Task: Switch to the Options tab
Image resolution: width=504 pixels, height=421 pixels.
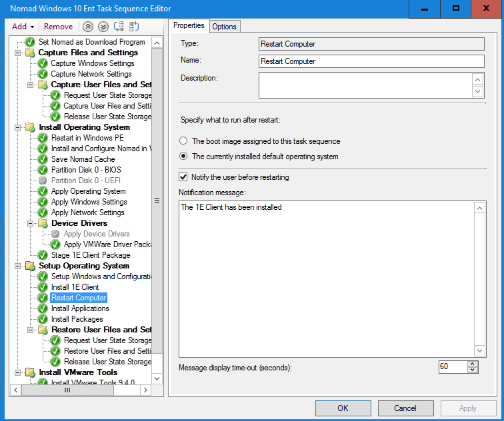Action: coord(224,27)
